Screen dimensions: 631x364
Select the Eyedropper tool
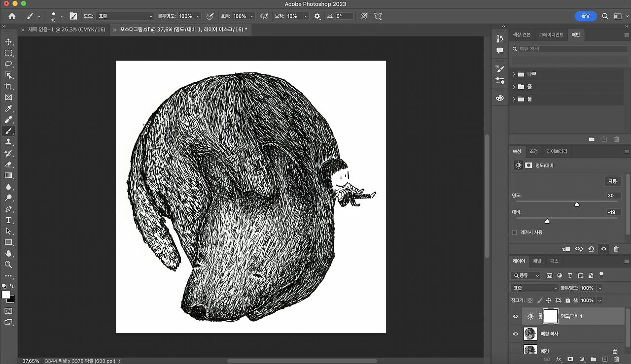point(8,109)
